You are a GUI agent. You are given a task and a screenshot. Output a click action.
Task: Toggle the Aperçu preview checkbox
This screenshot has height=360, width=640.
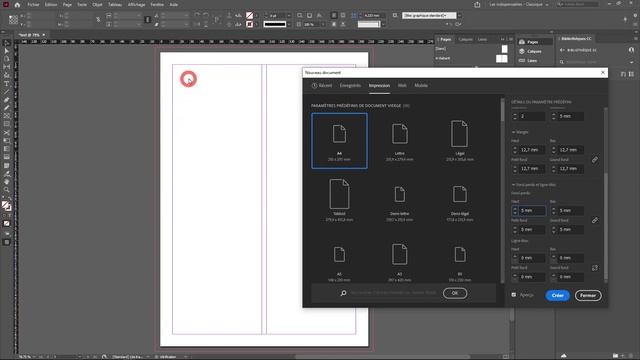tap(513, 295)
